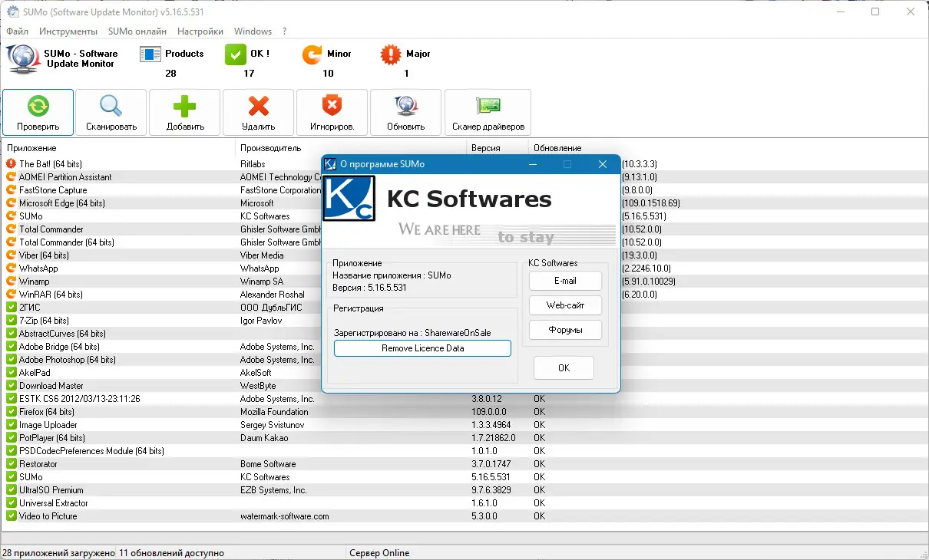Image resolution: width=929 pixels, height=560 pixels.
Task: Click the 11 обновлений доступно status text
Action: [172, 553]
